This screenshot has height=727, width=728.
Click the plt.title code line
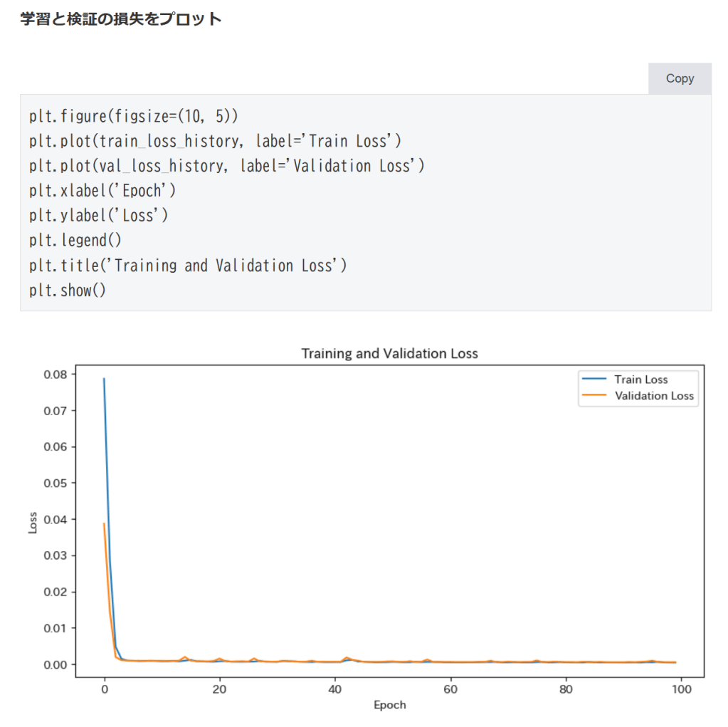pyautogui.click(x=188, y=266)
